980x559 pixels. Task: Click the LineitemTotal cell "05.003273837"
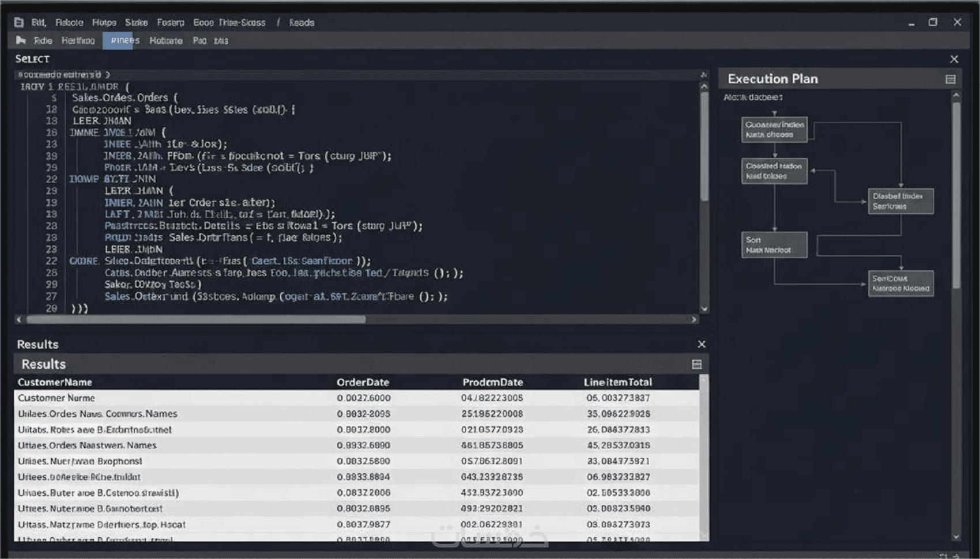pyautogui.click(x=618, y=398)
